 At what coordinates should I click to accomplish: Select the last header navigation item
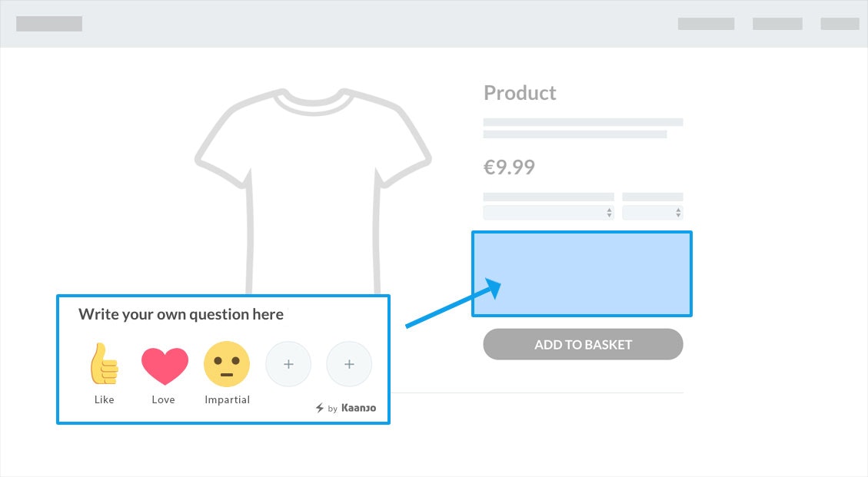point(840,24)
